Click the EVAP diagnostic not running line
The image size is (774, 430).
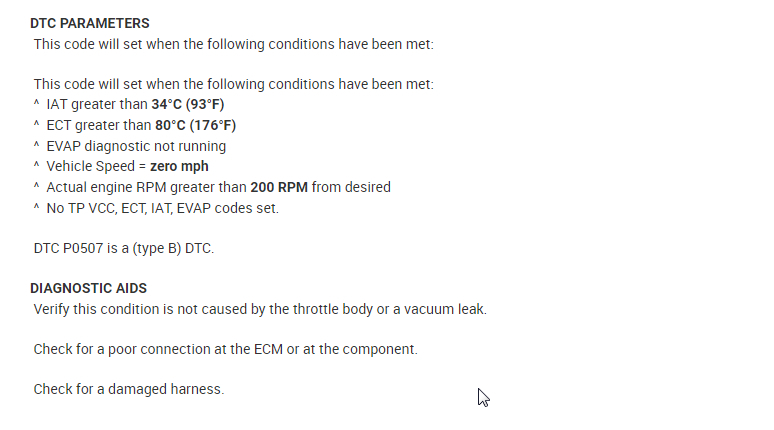[136, 146]
